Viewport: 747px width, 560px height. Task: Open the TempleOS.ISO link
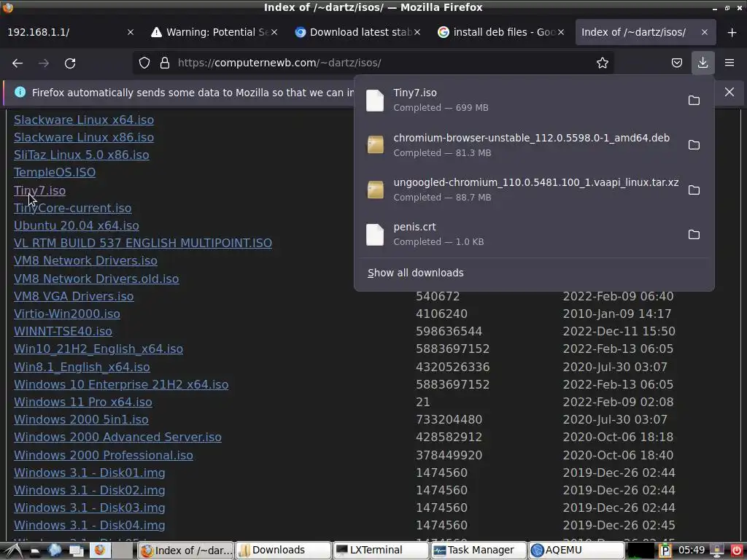55,172
